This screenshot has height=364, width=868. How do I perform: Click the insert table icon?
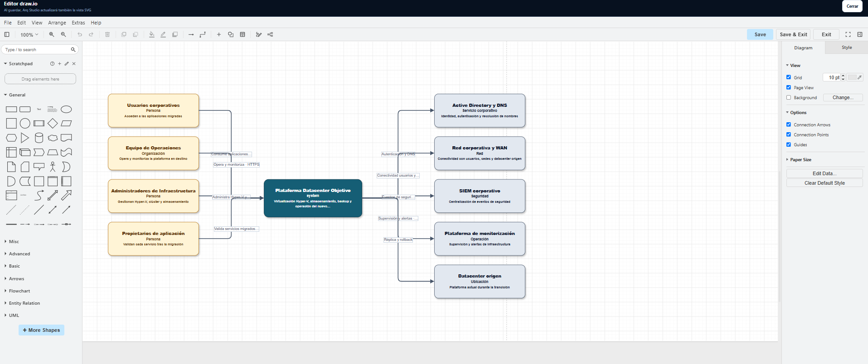click(242, 34)
